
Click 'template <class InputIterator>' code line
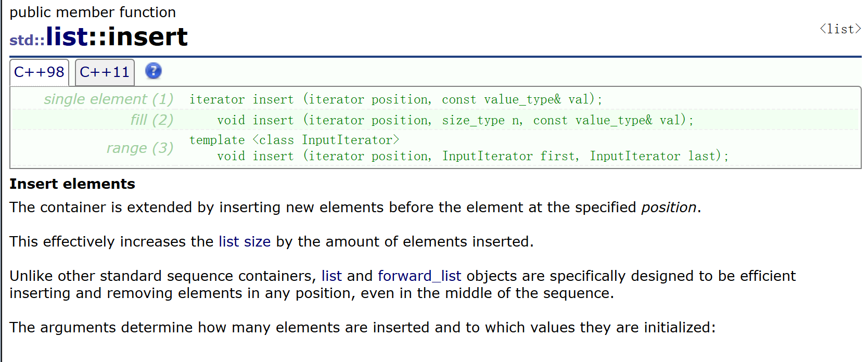[x=294, y=140]
